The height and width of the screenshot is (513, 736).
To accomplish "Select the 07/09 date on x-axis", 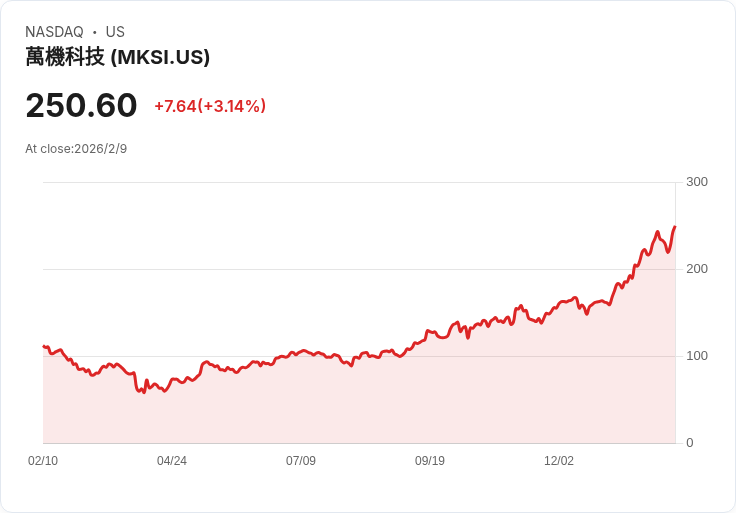I will coord(301,461).
